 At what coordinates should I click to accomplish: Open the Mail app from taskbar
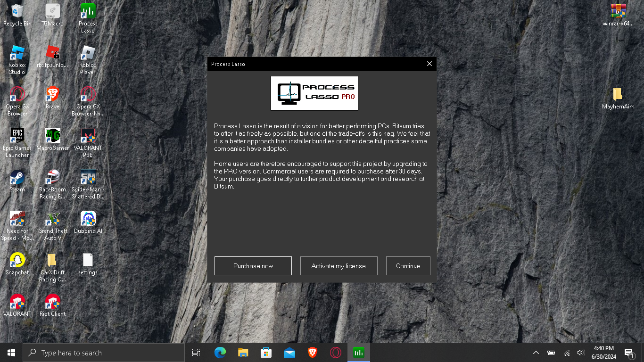tap(289, 353)
